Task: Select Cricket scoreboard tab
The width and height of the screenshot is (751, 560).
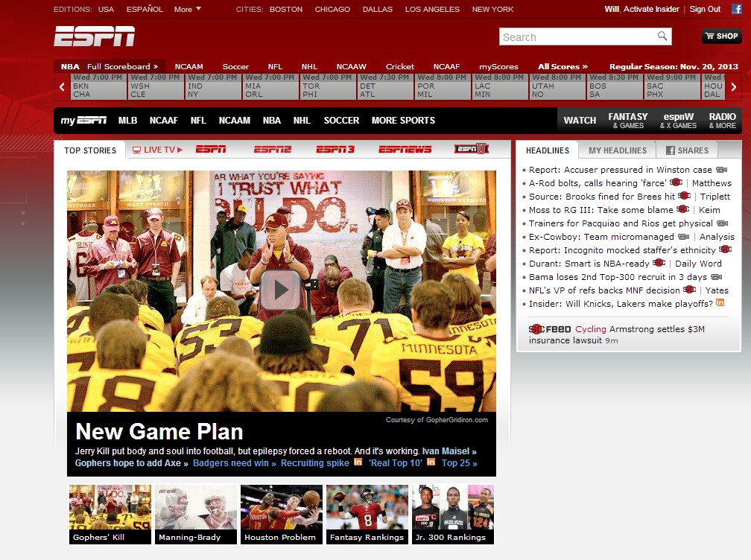Action: [x=400, y=66]
